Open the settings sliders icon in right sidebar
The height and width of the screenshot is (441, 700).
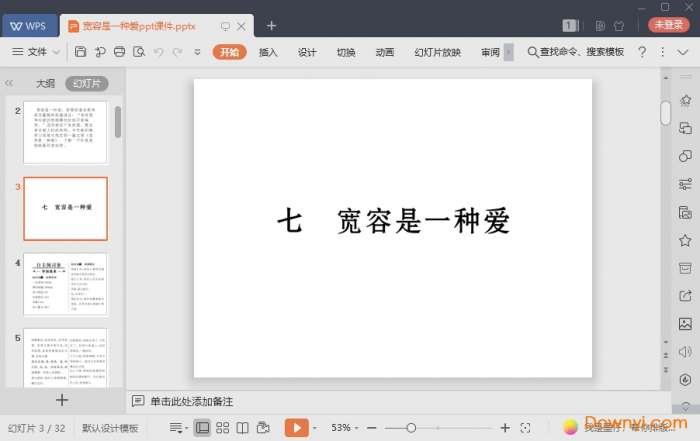tap(685, 184)
